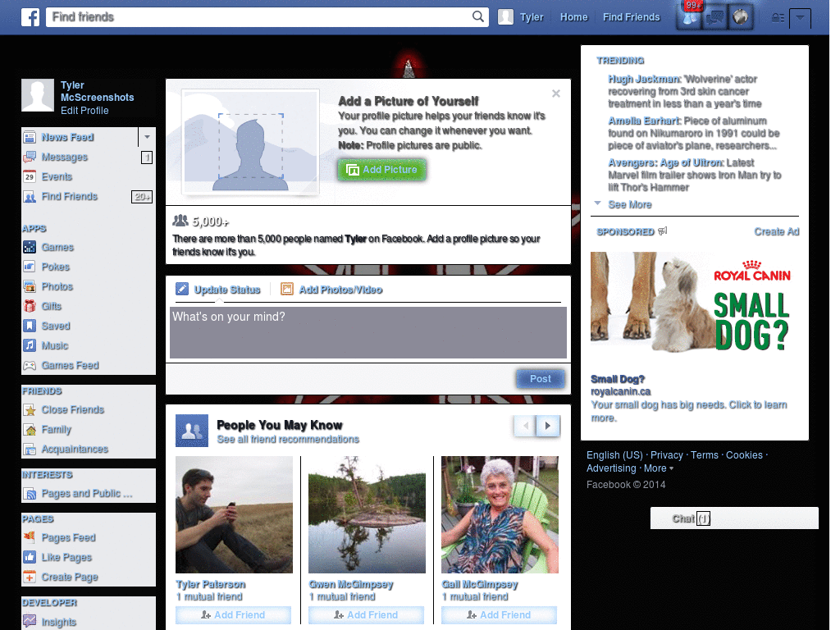The width and height of the screenshot is (840, 630).
Task: Open Find Friends in top bar
Action: pyautogui.click(x=631, y=17)
